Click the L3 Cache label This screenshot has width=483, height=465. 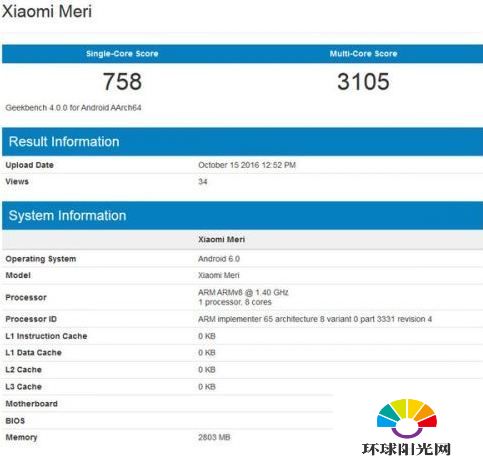(24, 387)
